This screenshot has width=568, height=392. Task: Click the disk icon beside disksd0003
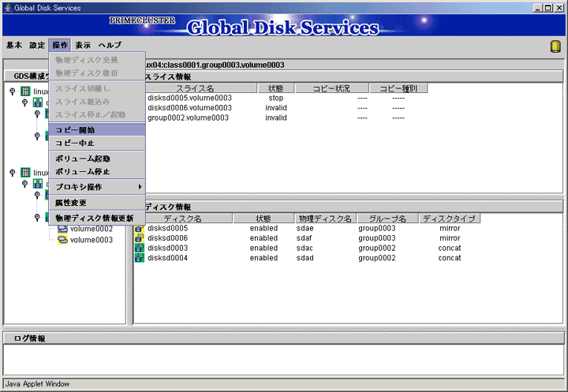pos(140,248)
